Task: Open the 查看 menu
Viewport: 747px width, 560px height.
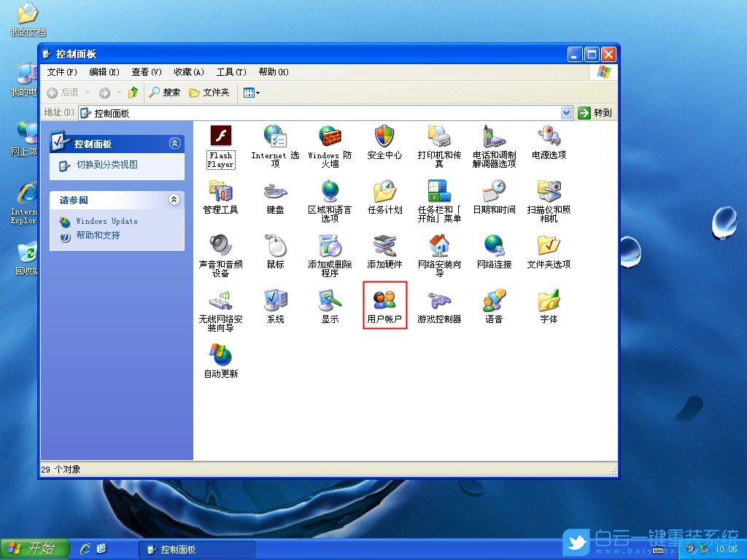Action: [146, 71]
